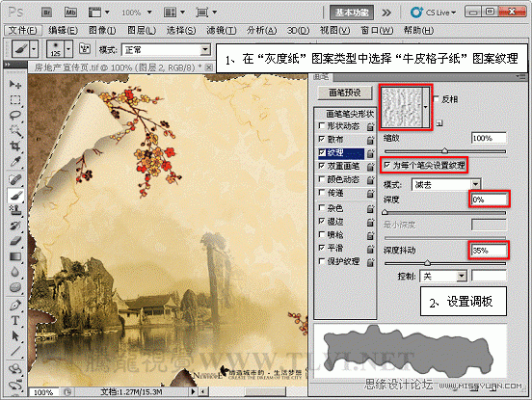Select the Lasso tool
This screenshot has height=400, width=532.
[x=14, y=116]
